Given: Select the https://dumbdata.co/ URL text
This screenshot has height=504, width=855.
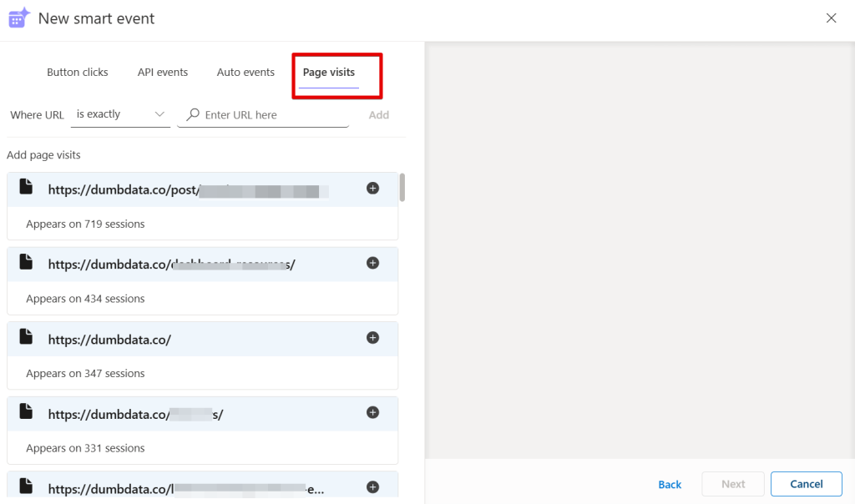Looking at the screenshot, I should point(109,340).
